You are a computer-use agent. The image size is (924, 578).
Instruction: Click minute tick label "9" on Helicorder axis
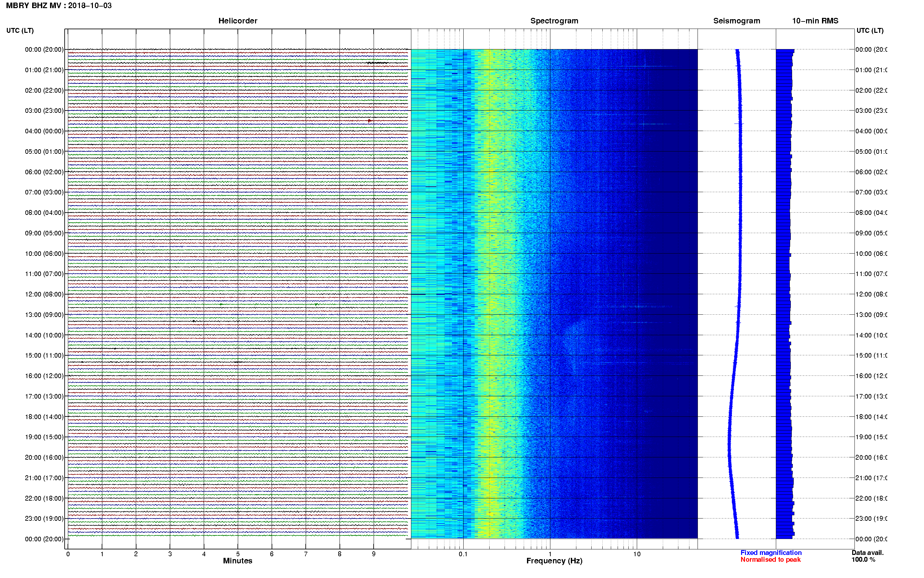point(374,554)
